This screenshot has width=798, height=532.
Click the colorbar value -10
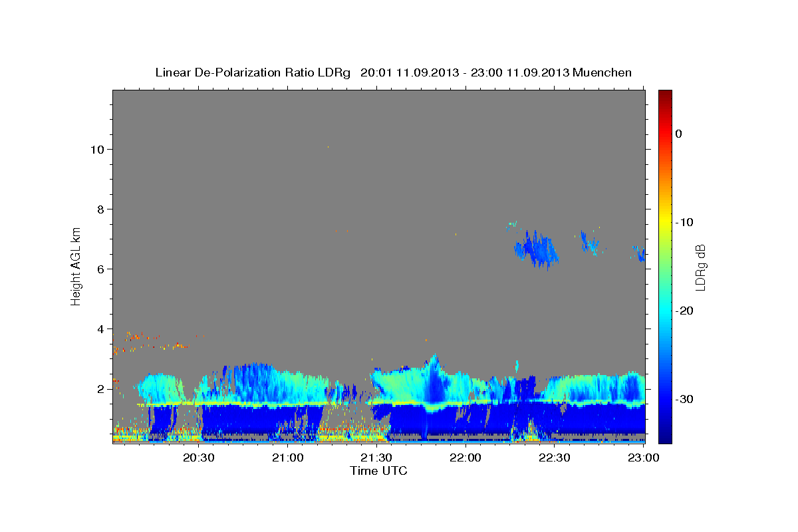click(684, 222)
